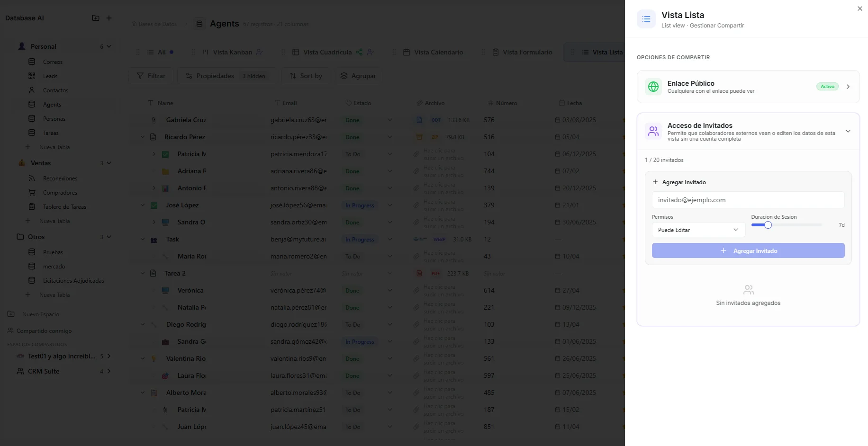Expand the CRM Suite shared space
This screenshot has height=446, width=868.
tap(109, 371)
